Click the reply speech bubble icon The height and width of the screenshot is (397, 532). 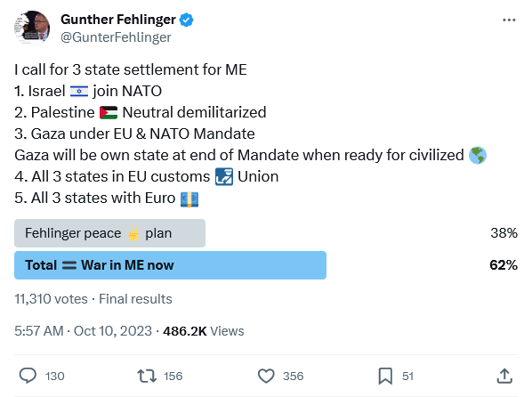pos(28,376)
